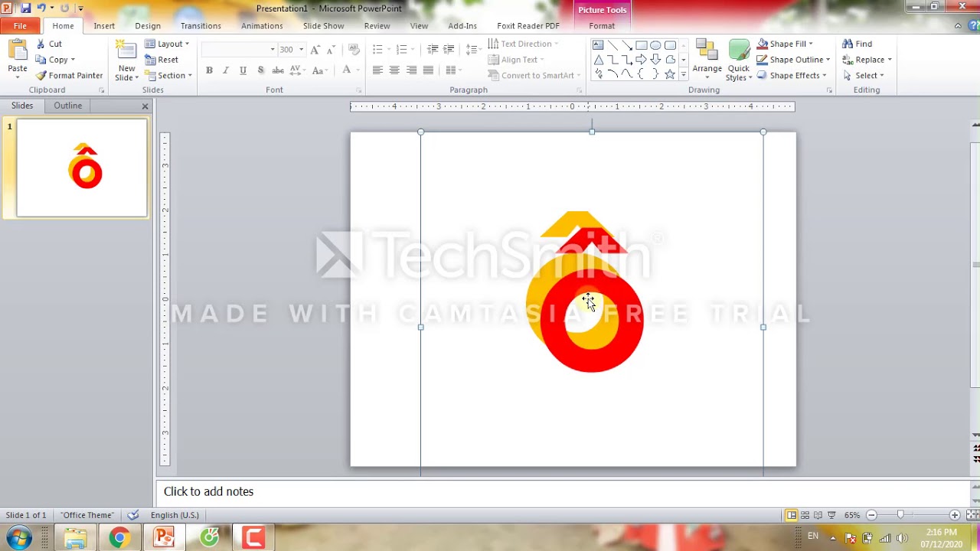980x551 pixels.
Task: Select the Down Arrow shape
Action: (656, 60)
